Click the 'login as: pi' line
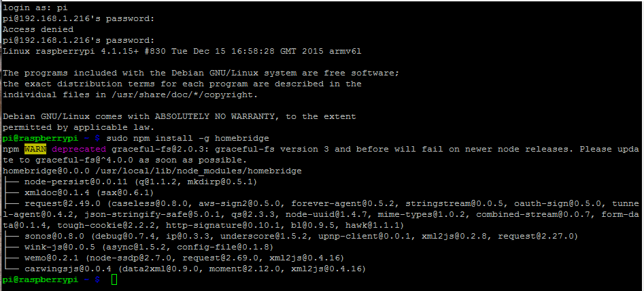644x291 pixels. click(x=35, y=7)
